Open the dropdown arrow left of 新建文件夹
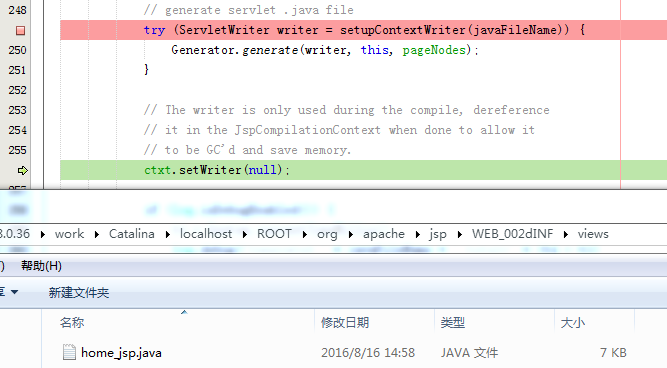The width and height of the screenshot is (667, 368). pyautogui.click(x=14, y=292)
